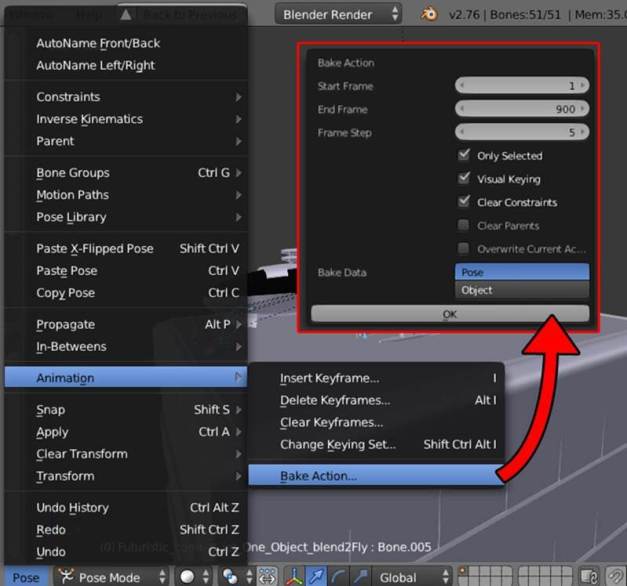627x586 pixels.
Task: Open the Propagate submenu
Action: 126,324
